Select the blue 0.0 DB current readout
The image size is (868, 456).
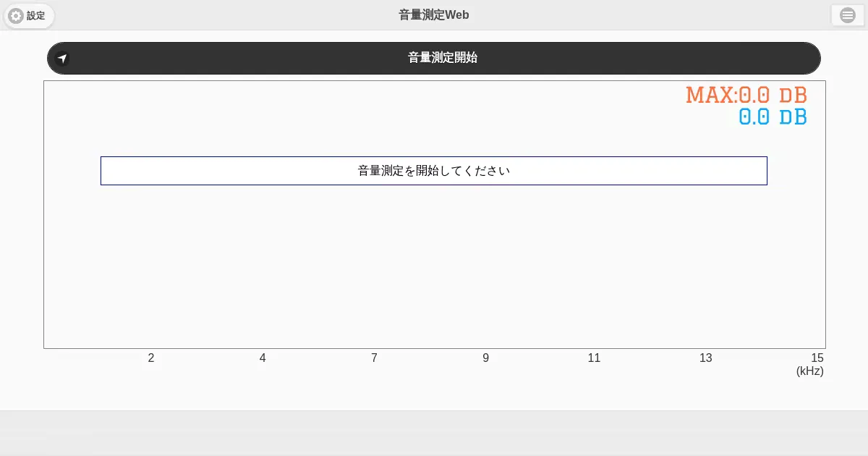pos(773,117)
